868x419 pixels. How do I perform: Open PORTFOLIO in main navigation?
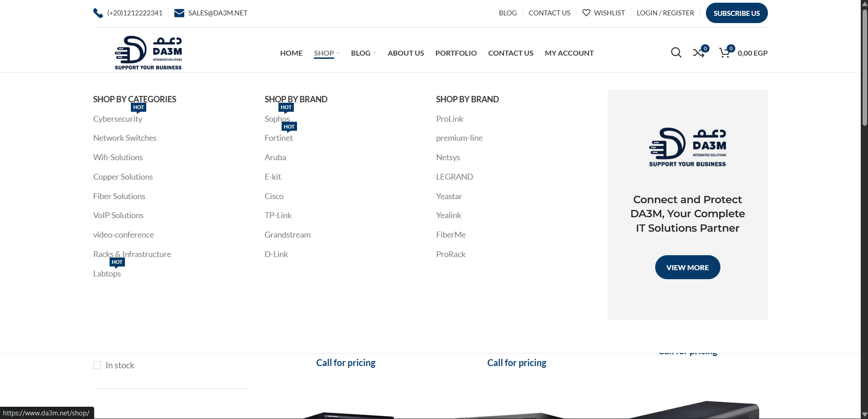pos(456,53)
